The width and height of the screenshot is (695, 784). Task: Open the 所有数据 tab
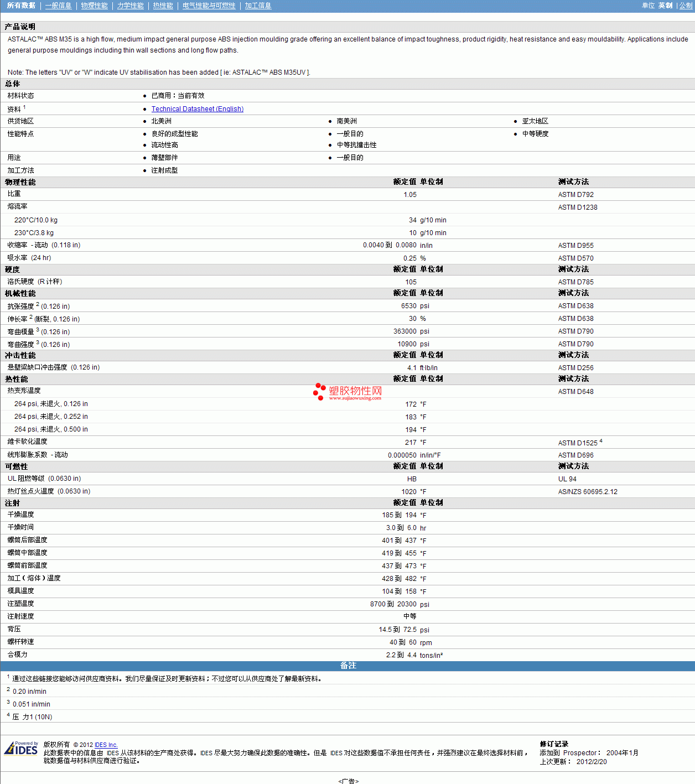click(21, 6)
